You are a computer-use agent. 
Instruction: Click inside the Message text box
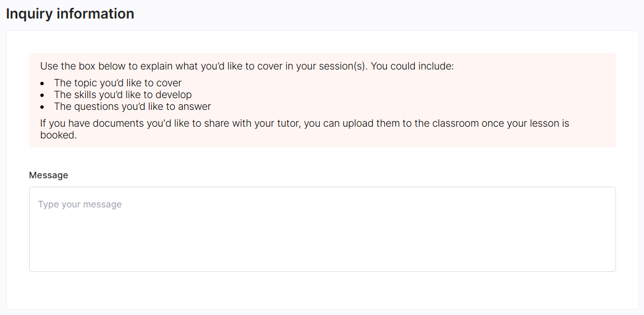pos(322,235)
